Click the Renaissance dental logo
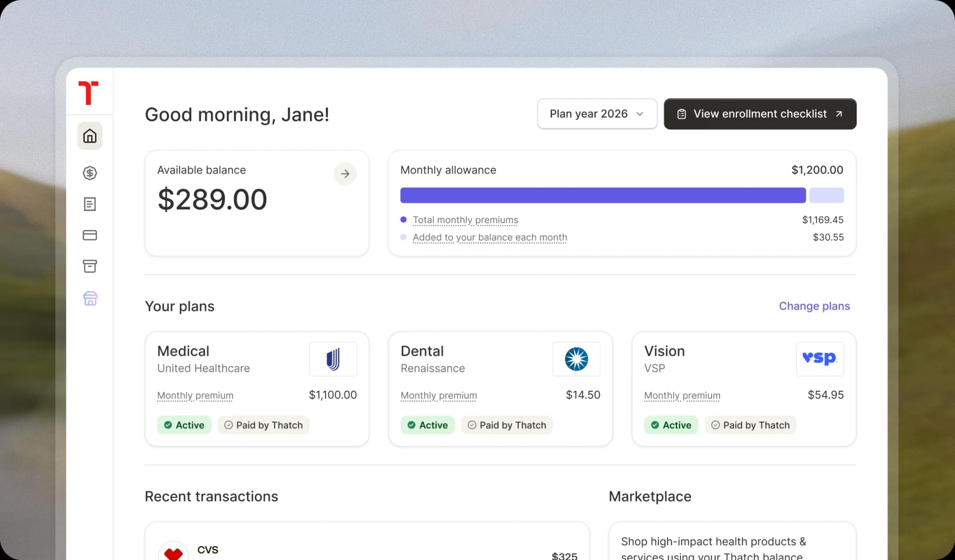The height and width of the screenshot is (560, 955). click(576, 359)
